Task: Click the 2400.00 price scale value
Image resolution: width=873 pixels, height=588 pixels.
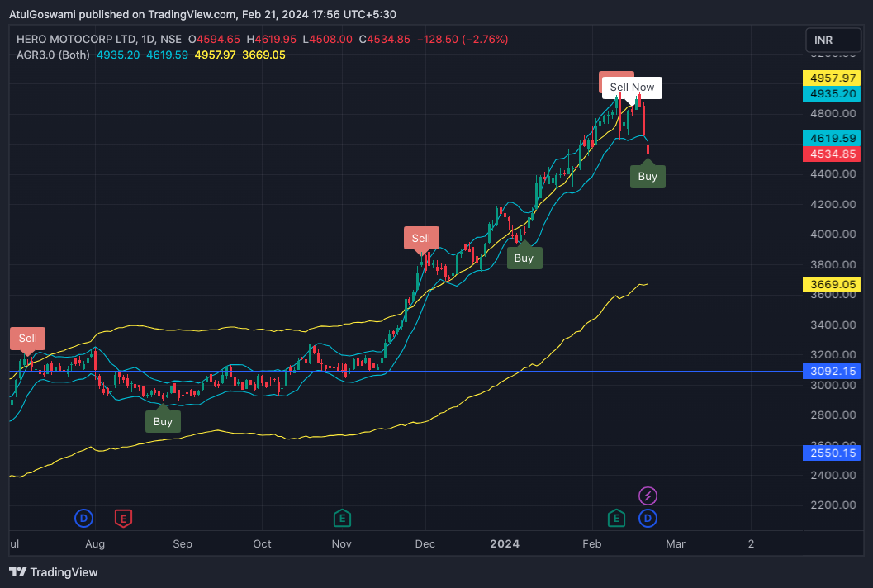Action: (x=833, y=475)
